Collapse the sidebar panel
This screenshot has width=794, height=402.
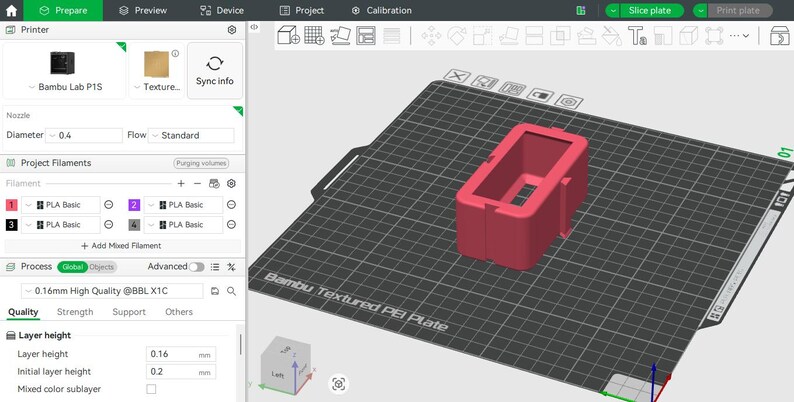[254, 27]
